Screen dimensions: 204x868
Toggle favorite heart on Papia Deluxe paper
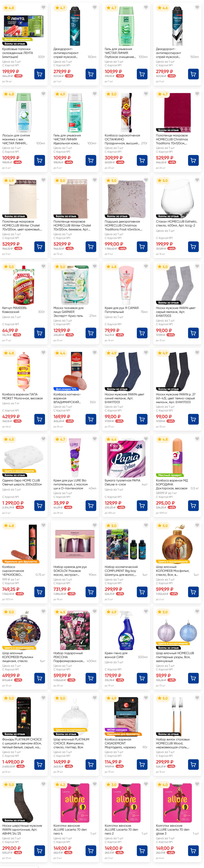146,439
